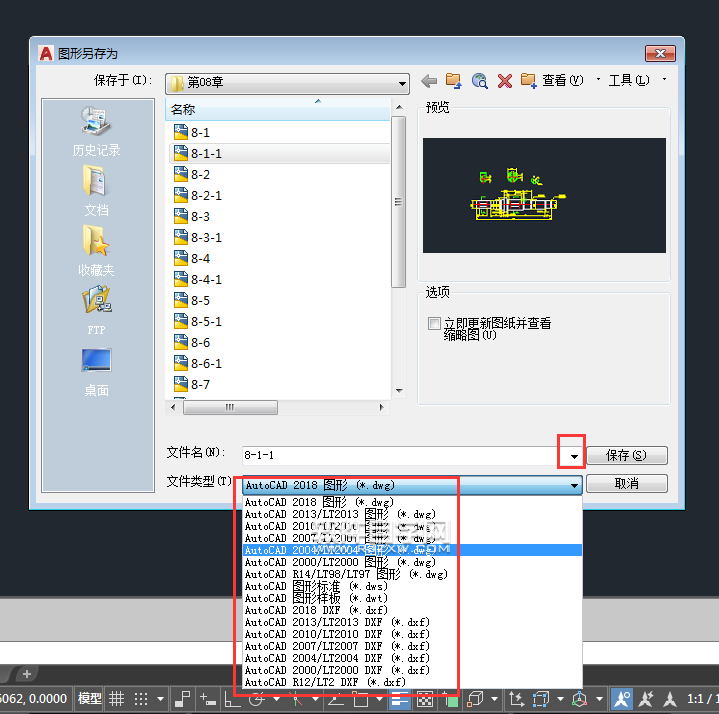Choose AutoCAD 2018 DXF (*.dxf) type
This screenshot has width=719, height=714.
point(412,610)
